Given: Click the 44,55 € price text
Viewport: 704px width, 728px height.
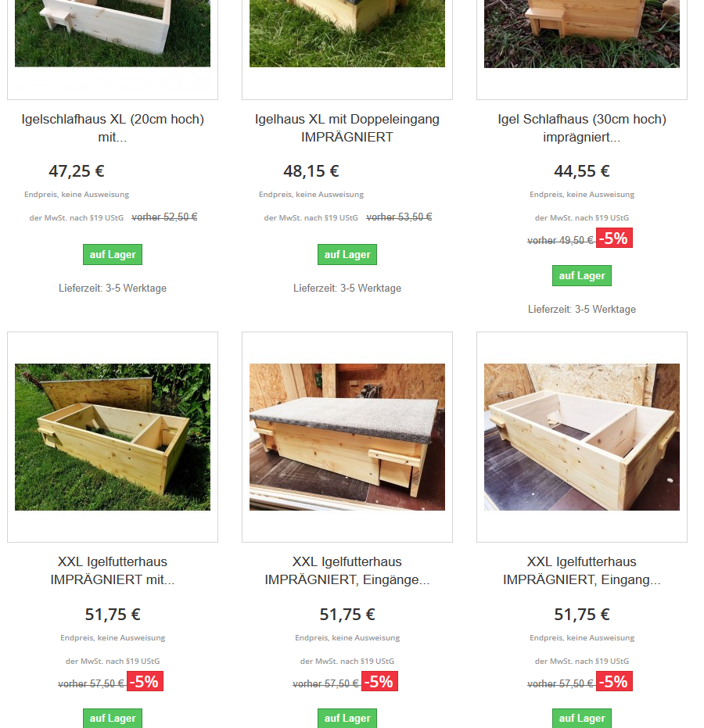Looking at the screenshot, I should tap(581, 171).
